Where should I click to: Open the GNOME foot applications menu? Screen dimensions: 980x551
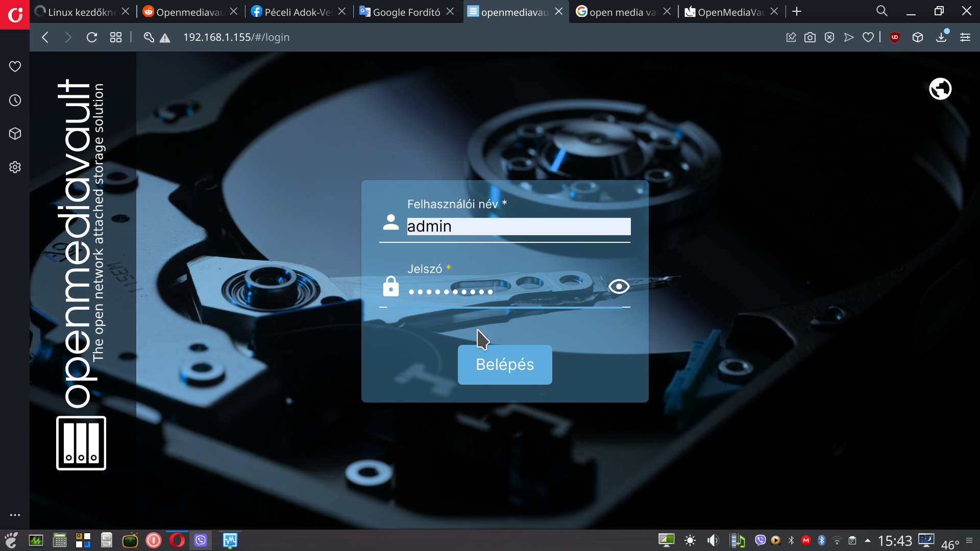tap(11, 540)
